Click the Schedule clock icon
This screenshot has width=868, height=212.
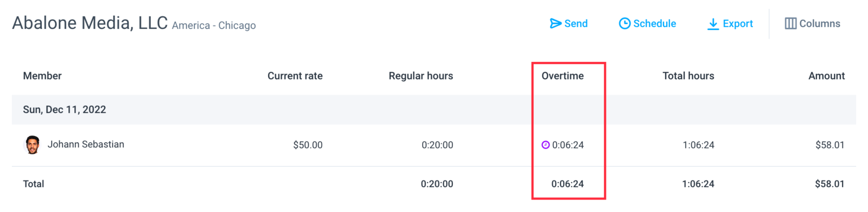tap(625, 23)
